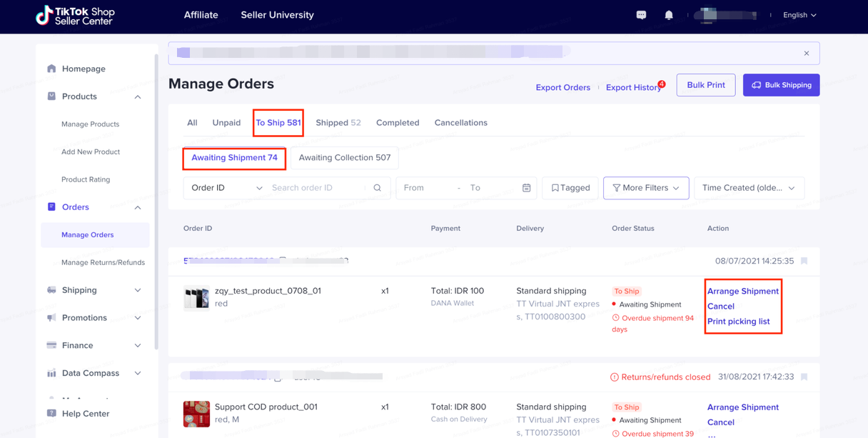Switch to the Cancellations tab
Viewport: 868px width, 438px height.
coord(460,123)
